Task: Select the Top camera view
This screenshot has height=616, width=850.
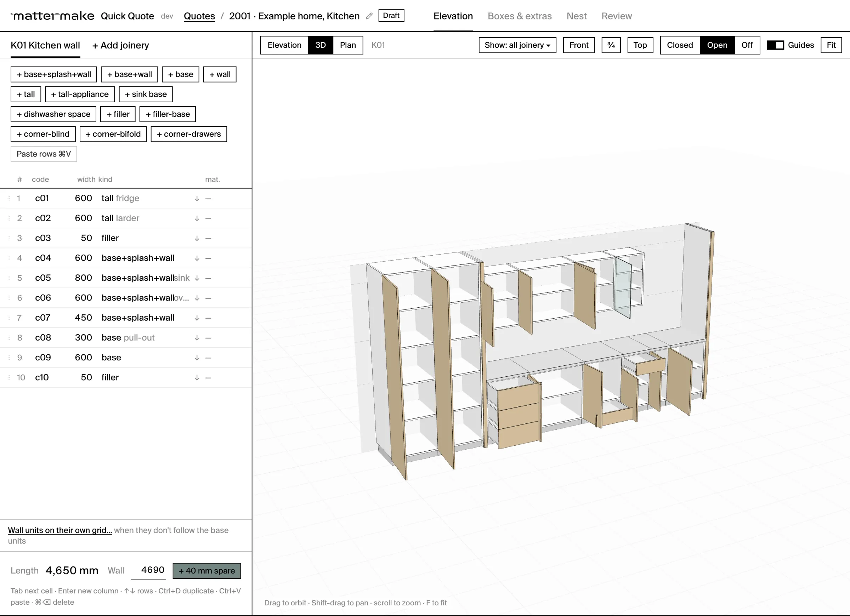Action: pyautogui.click(x=640, y=45)
